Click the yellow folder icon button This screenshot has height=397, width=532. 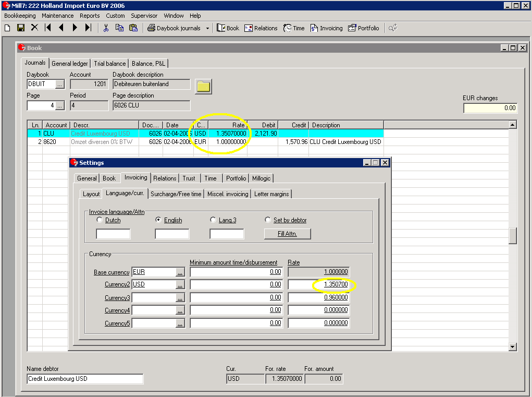[x=203, y=87]
